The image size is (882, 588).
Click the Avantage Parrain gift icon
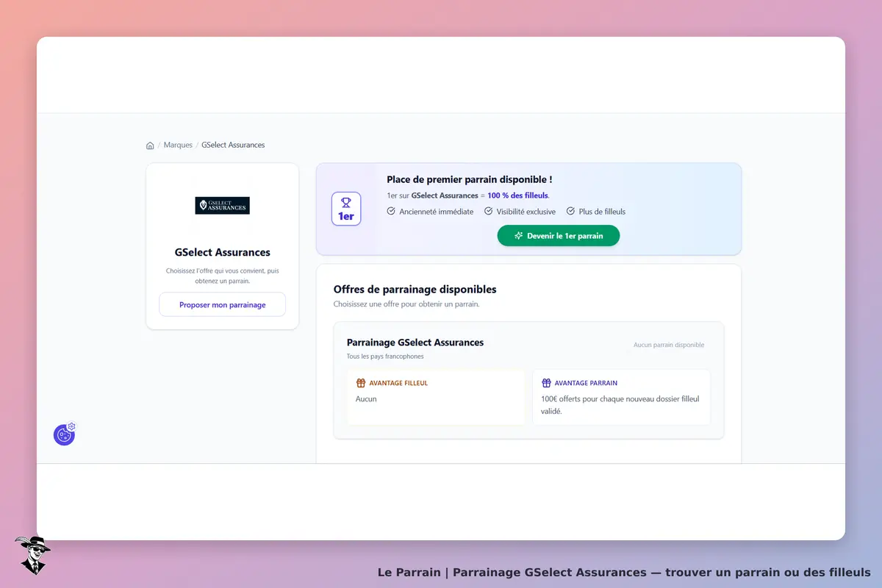click(x=546, y=383)
